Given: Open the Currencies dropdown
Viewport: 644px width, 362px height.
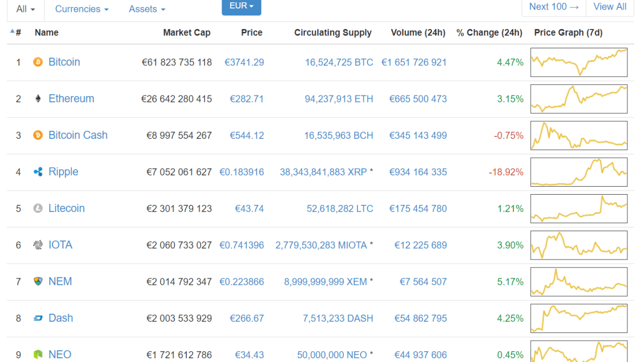Looking at the screenshot, I should (x=82, y=9).
